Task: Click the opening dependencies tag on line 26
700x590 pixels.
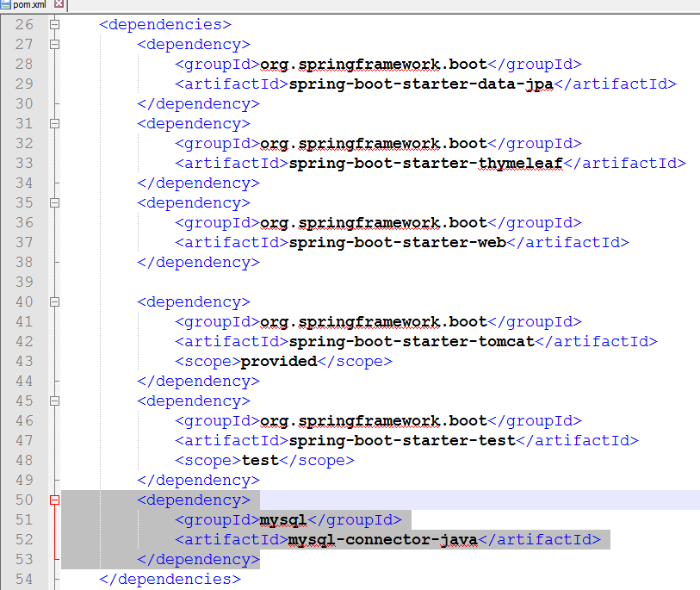Action: click(165, 25)
